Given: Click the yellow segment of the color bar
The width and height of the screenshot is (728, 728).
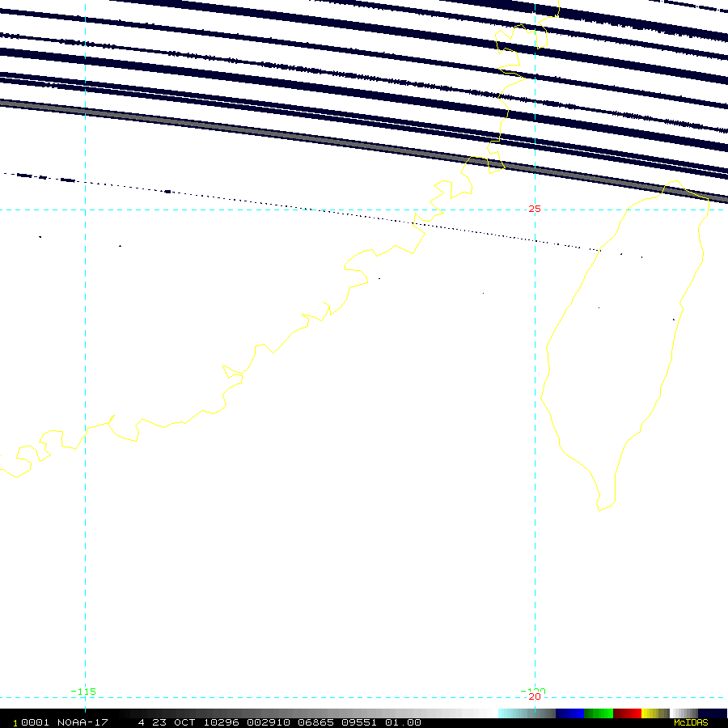Looking at the screenshot, I should click(x=655, y=713).
